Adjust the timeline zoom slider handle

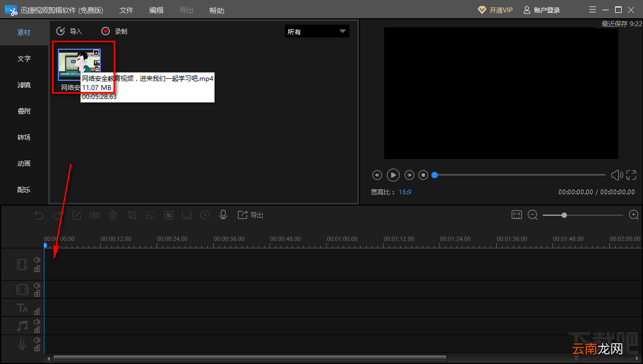click(x=564, y=215)
